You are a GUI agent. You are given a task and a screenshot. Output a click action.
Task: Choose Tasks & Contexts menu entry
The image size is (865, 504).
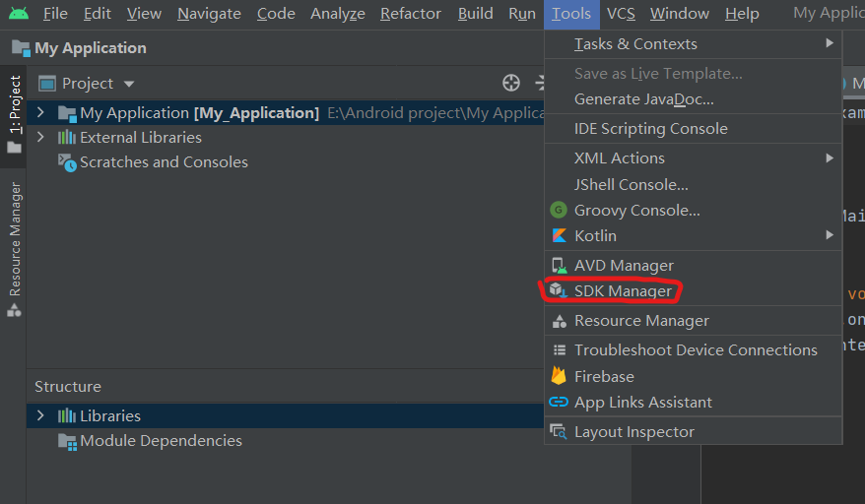694,43
